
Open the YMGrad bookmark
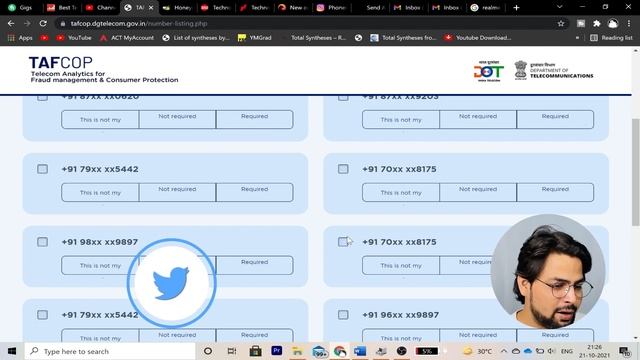(255, 38)
